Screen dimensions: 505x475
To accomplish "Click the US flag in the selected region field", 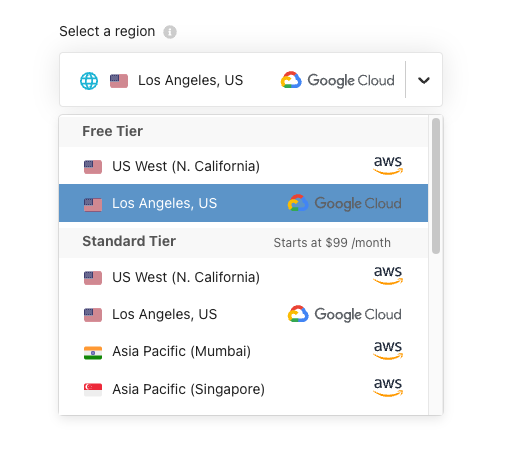I will 119,81.
